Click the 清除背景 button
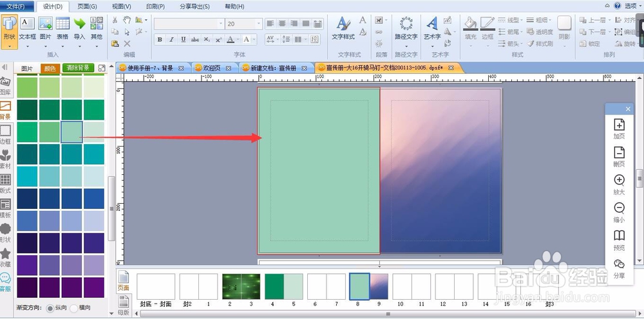 point(78,68)
